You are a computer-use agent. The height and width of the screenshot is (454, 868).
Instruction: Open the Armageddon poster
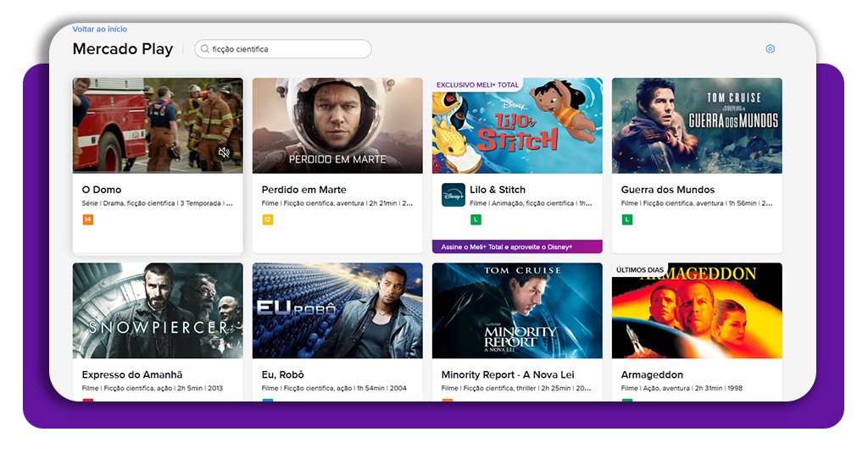point(697,311)
